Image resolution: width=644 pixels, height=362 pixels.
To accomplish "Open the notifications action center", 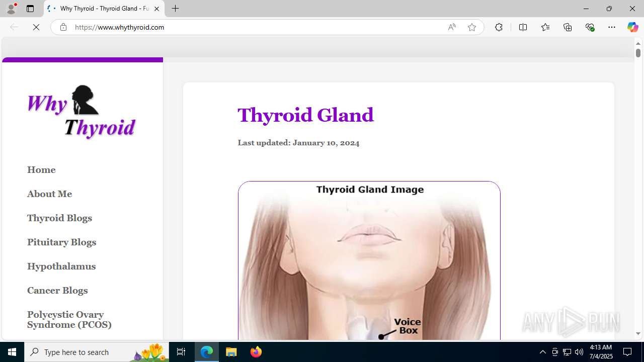I will (627, 352).
